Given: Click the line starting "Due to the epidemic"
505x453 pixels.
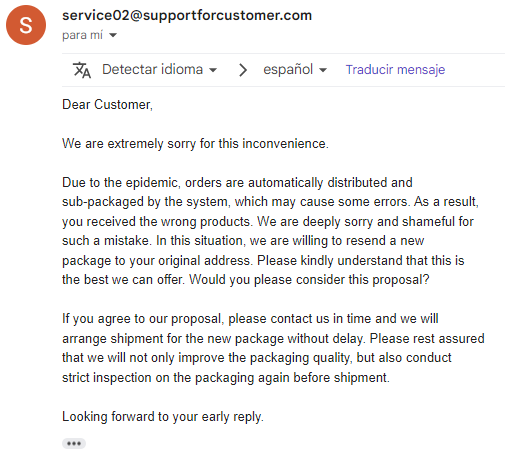Looking at the screenshot, I should click(237, 183).
